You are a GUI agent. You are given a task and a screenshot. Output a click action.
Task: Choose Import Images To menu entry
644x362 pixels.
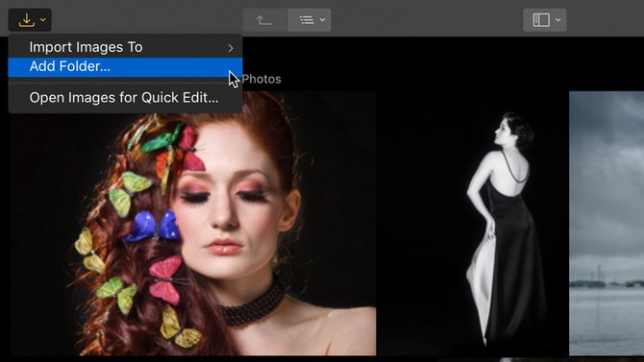pos(125,47)
